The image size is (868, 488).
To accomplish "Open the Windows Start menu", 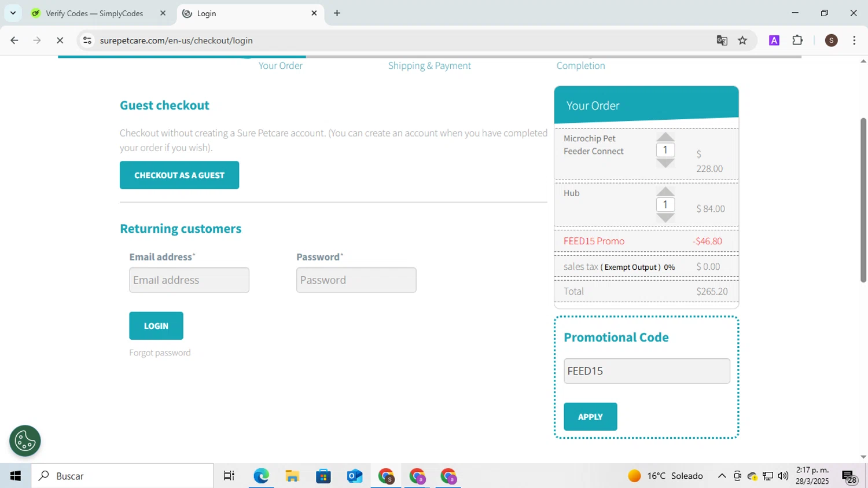I will coord(16,476).
